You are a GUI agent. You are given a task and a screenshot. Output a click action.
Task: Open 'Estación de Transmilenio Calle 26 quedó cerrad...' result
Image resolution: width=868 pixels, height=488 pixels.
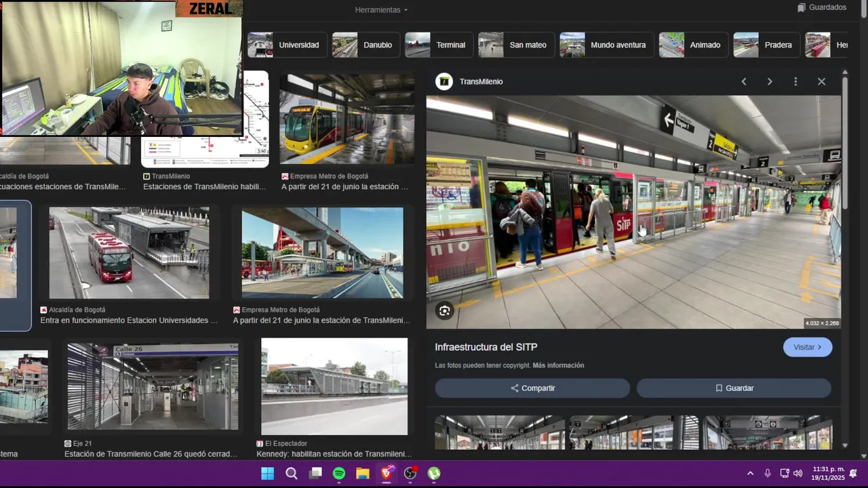point(151,454)
